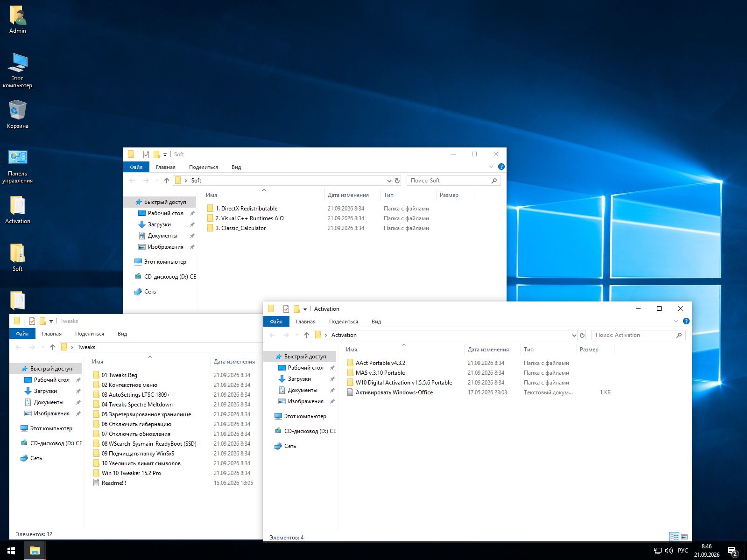Viewport: 747px width, 560px height.
Task: Open the Файл tab in Activation window
Action: tap(276, 322)
